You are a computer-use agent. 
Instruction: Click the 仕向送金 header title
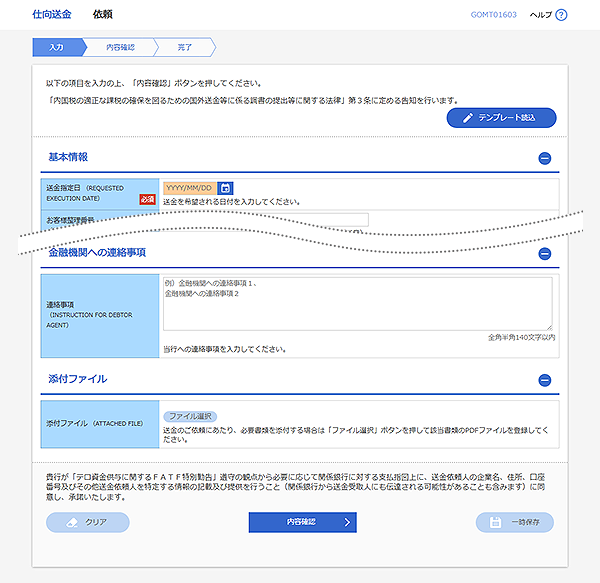(52, 15)
